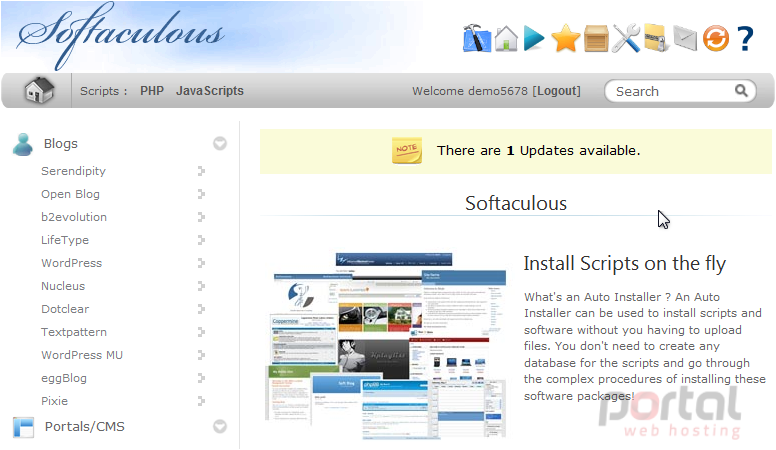Screen dimensions: 776x450
Task: Click the arrow icon next to Textpattern
Action: pos(201,332)
